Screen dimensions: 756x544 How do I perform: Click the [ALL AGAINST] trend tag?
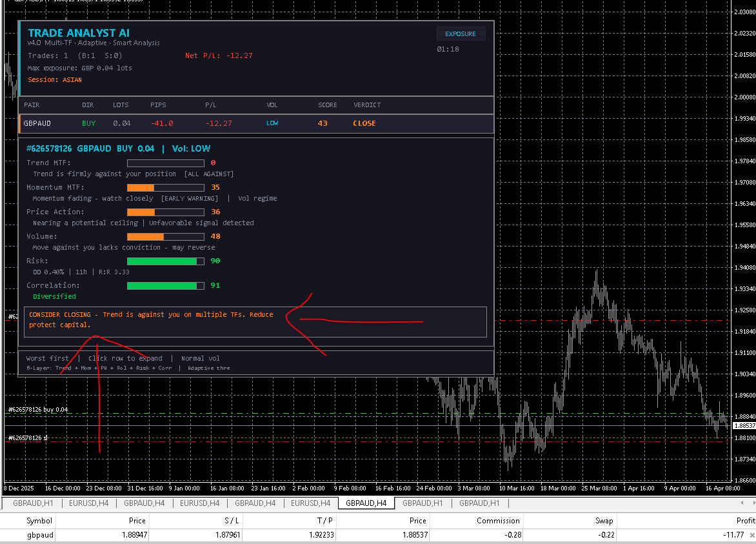pos(209,174)
